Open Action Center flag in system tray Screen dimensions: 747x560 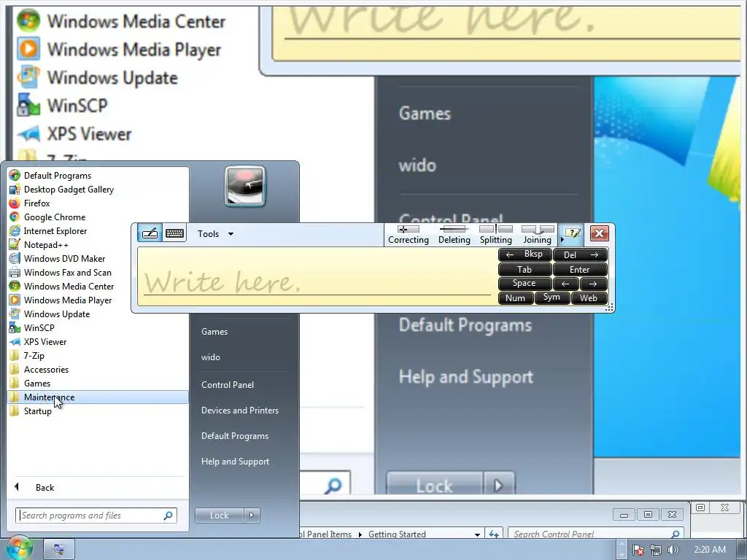(x=638, y=550)
